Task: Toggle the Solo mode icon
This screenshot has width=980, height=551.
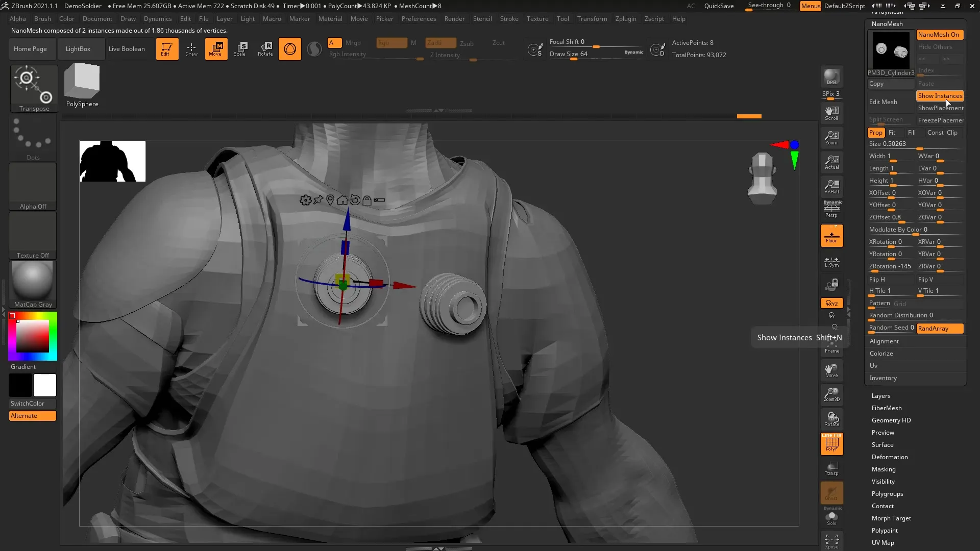Action: point(831,518)
